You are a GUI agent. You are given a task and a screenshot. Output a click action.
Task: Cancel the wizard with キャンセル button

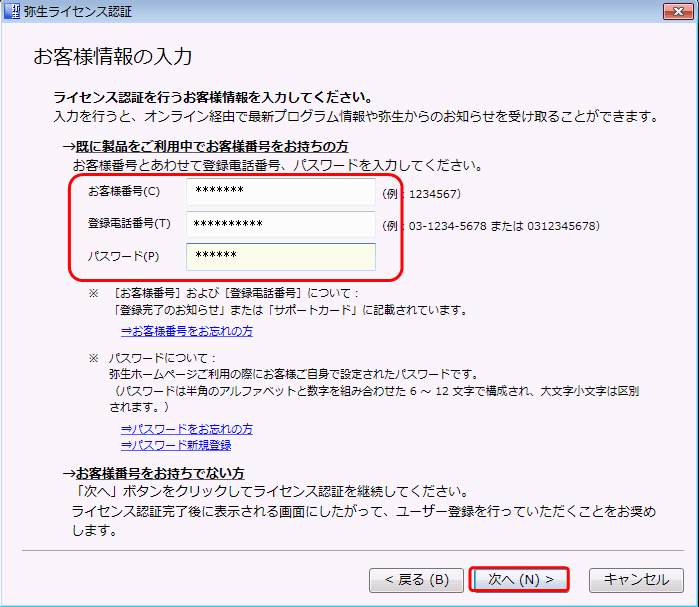tap(636, 579)
